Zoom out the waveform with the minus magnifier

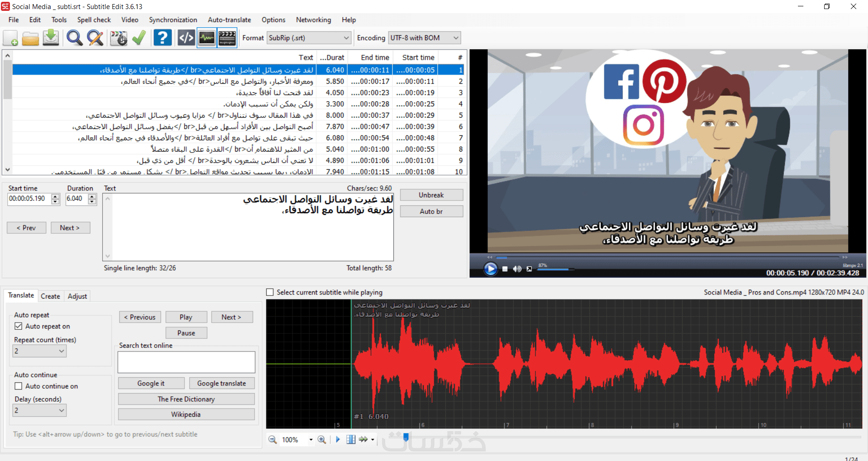point(273,439)
